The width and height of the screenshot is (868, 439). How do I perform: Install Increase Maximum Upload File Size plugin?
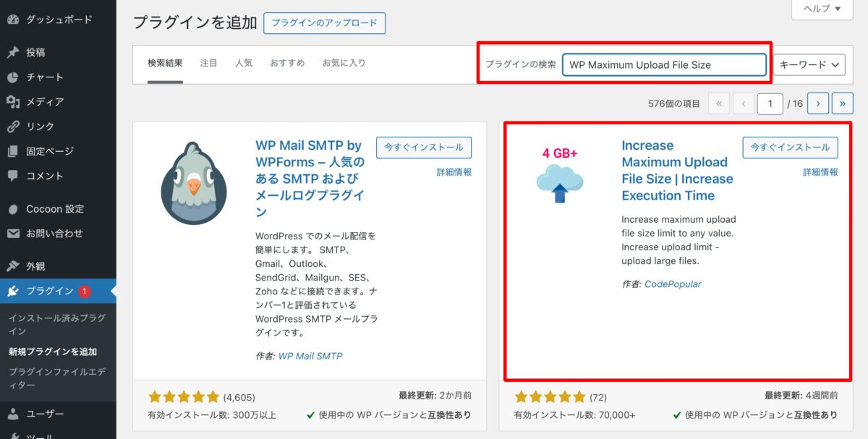pyautogui.click(x=790, y=147)
